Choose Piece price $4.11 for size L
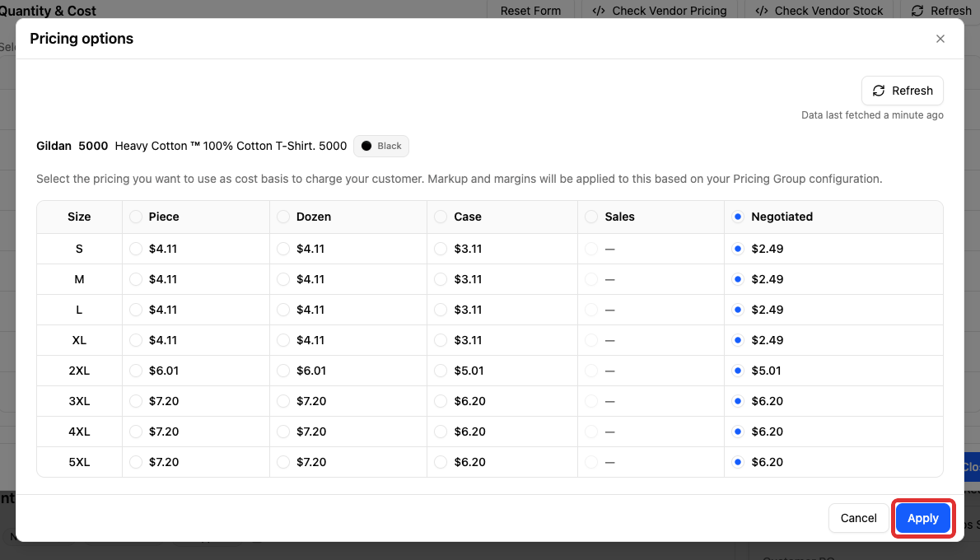The width and height of the screenshot is (980, 560). point(136,310)
